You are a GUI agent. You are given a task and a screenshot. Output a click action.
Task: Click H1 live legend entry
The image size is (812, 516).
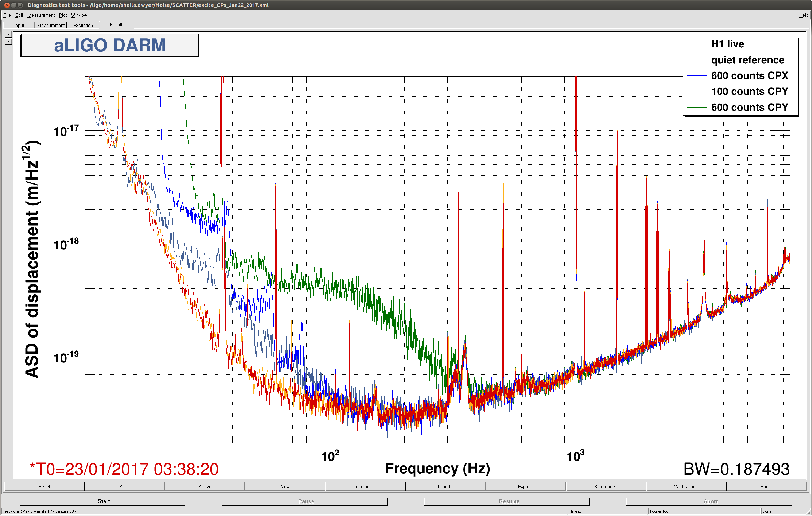[x=727, y=44]
